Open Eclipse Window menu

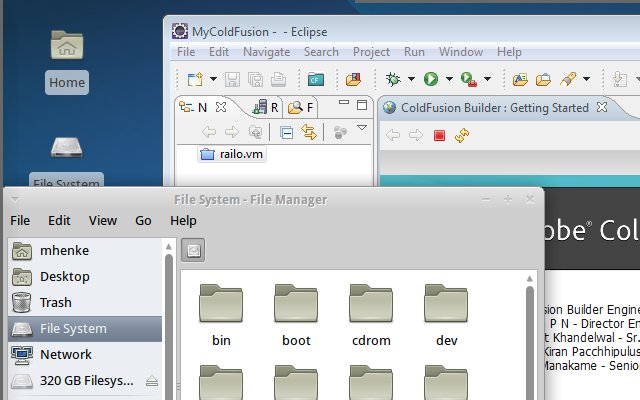[x=461, y=52]
